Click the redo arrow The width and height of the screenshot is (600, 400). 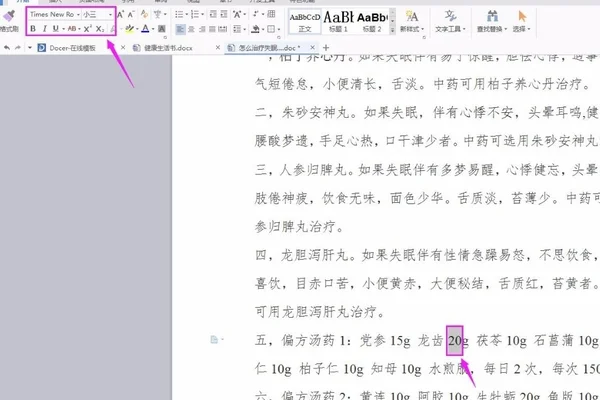point(18,48)
